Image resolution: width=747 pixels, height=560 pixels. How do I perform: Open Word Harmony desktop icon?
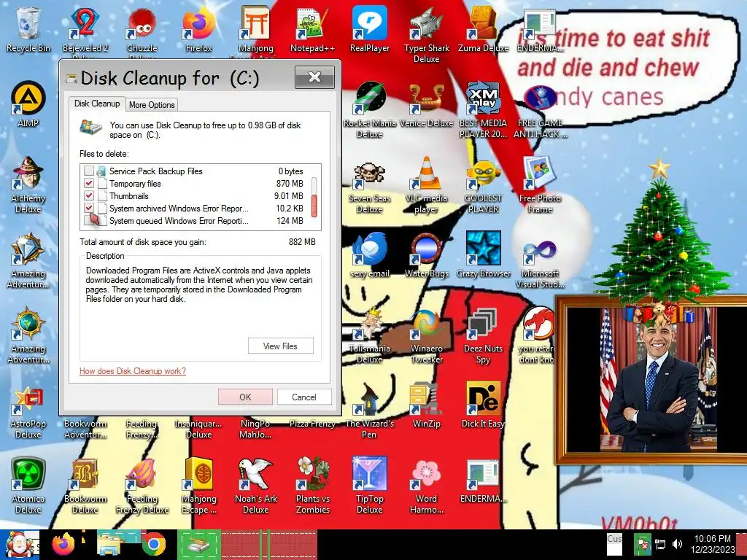pos(426,485)
